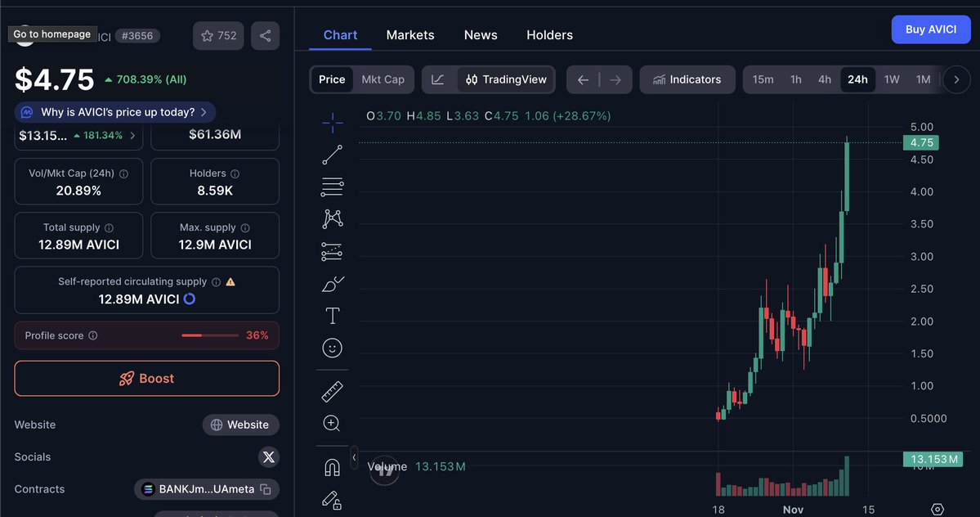Switch to simple line chart icon
The width and height of the screenshot is (980, 517).
[x=438, y=79]
